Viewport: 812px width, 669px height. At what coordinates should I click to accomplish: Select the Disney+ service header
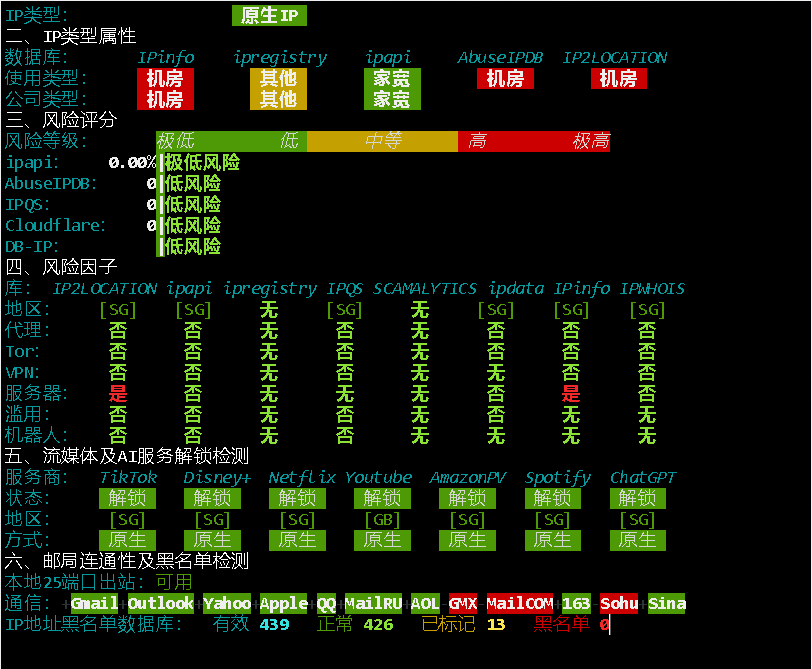[217, 477]
